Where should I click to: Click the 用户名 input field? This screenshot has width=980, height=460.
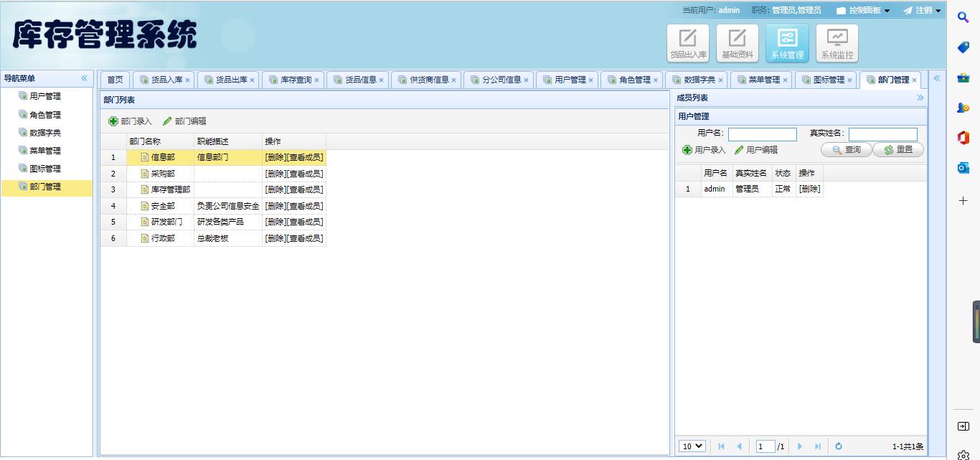click(762, 134)
